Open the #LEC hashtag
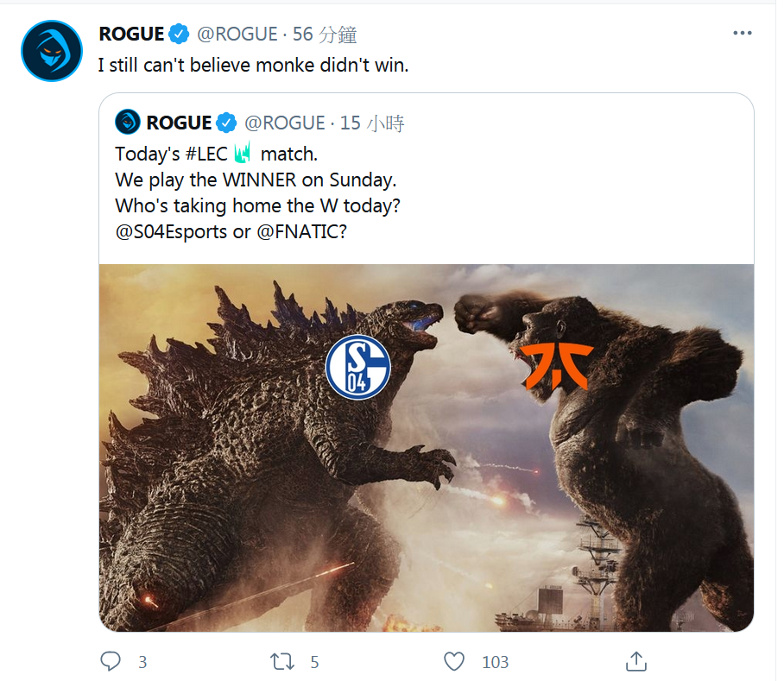784x681 pixels. pyautogui.click(x=206, y=154)
